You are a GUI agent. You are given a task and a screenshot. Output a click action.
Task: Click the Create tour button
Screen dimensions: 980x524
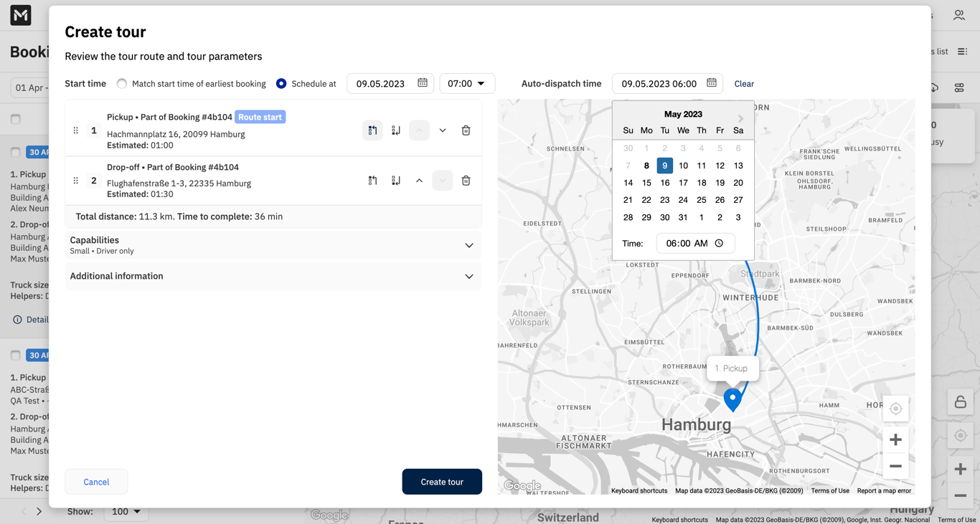pos(442,482)
